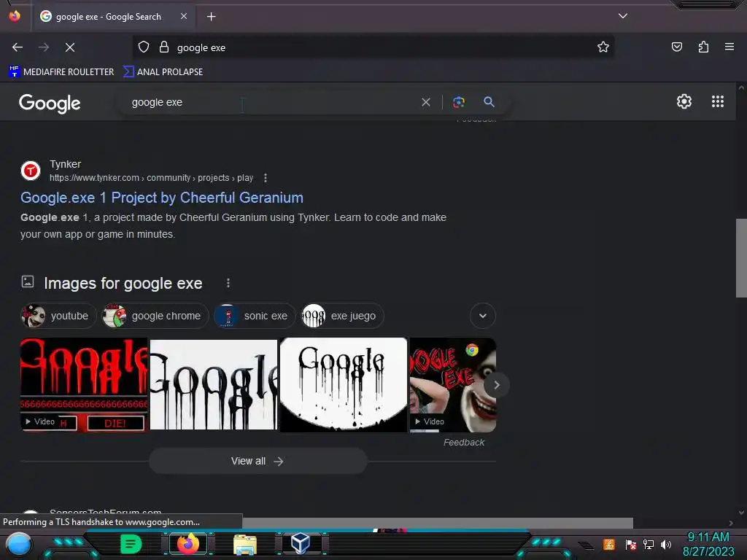The image size is (747, 560).
Task: Show next images with the carousel arrow
Action: [496, 385]
